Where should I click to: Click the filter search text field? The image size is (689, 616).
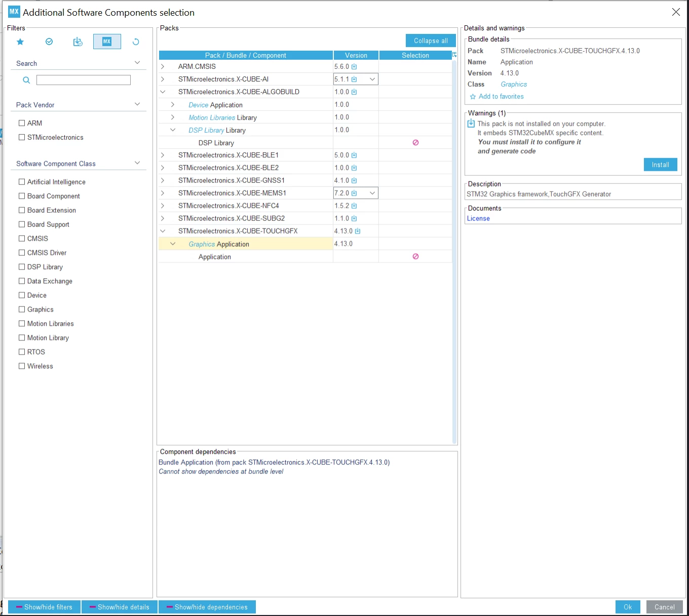84,80
